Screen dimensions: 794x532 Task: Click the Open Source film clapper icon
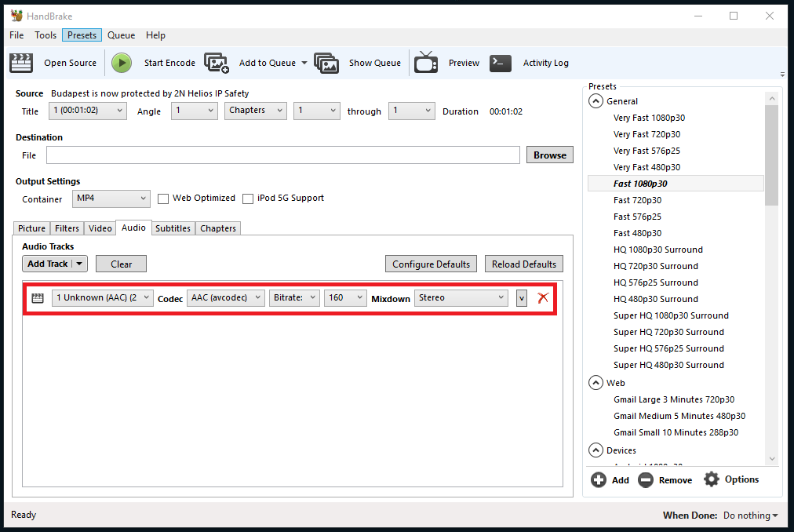tap(21, 63)
